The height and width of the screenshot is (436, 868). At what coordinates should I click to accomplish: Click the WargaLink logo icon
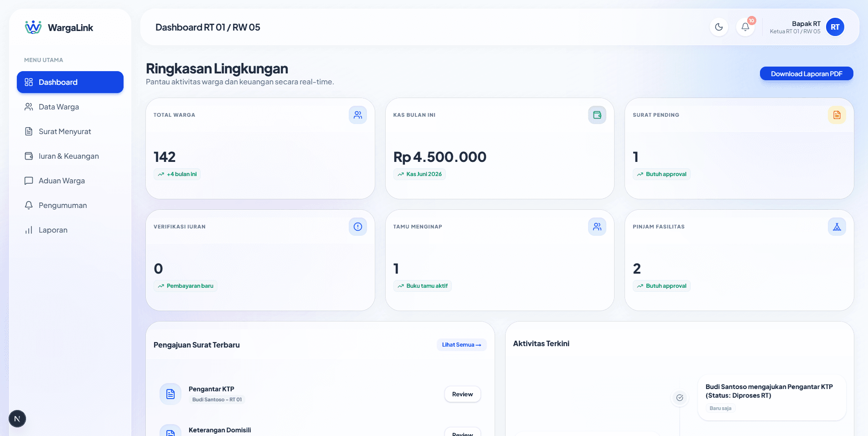click(33, 27)
